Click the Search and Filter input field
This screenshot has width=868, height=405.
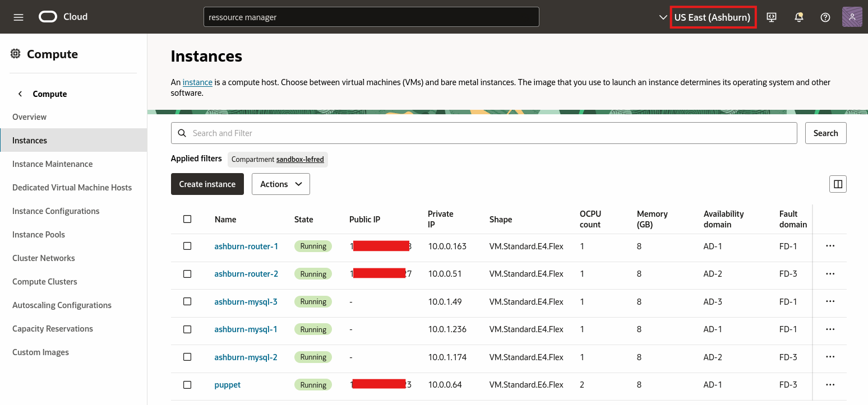pos(393,133)
